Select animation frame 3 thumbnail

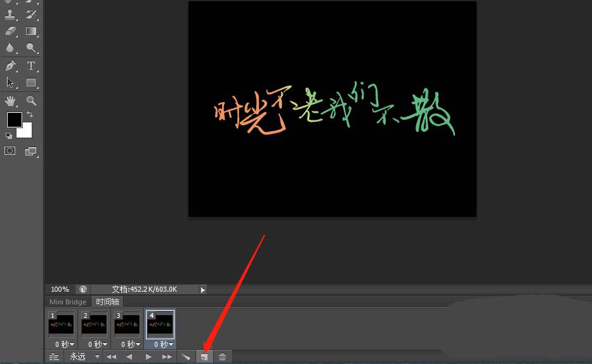(x=127, y=325)
